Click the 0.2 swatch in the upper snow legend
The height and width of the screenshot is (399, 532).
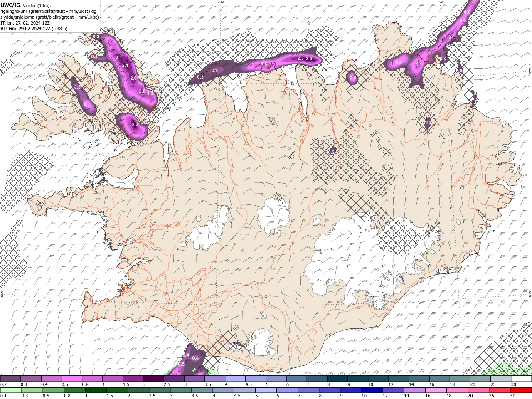point(11,379)
